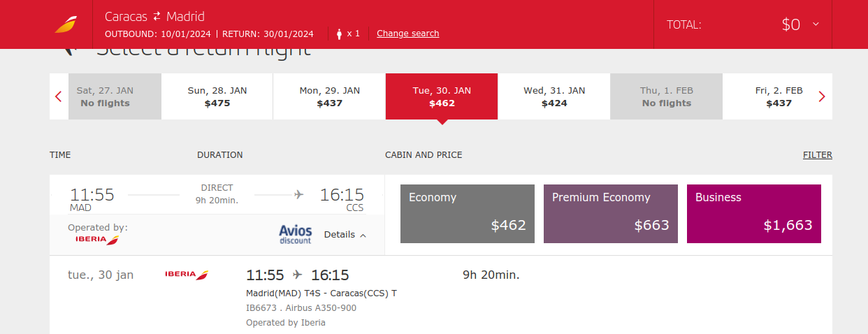
Task: Select the Mon, 29 JAN date tab
Action: click(x=330, y=96)
